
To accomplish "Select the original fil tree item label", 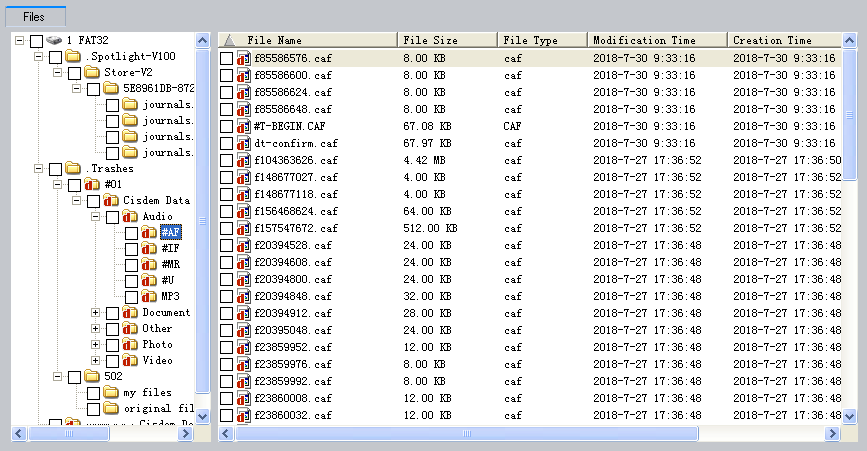I will (159, 408).
